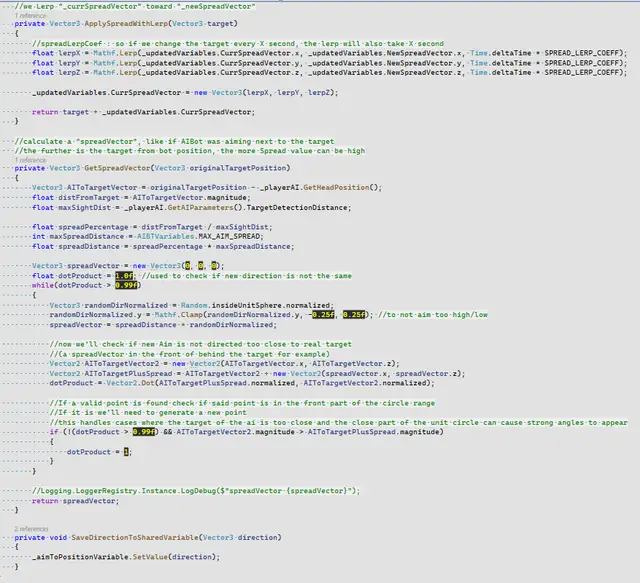This screenshot has height=583, width=640.
Task: Click '_aimToPositionVariable.SetValue(direction)' line
Action: 126,557
